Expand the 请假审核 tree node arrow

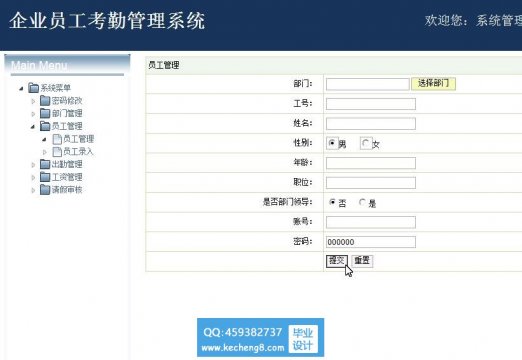(33, 190)
